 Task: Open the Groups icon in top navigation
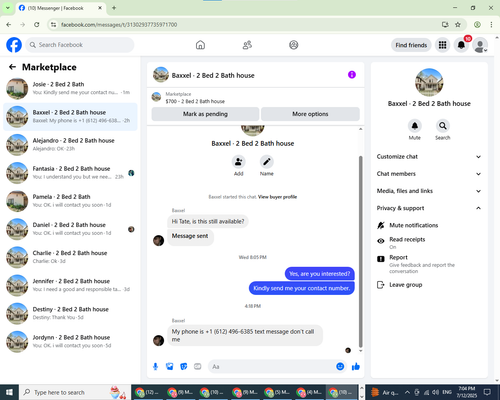click(294, 45)
